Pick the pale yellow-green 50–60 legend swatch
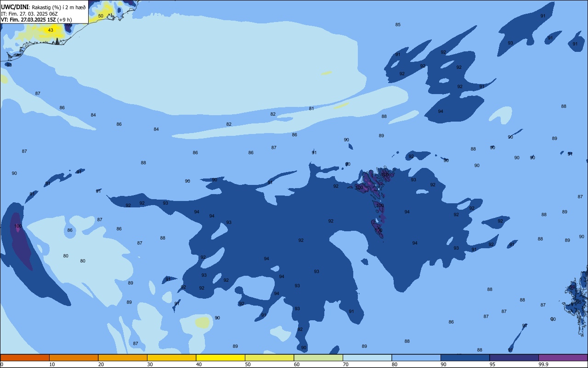This screenshot has width=588, height=368. (x=269, y=357)
